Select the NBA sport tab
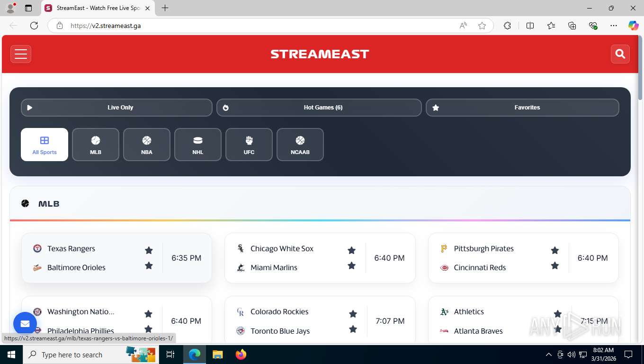The height and width of the screenshot is (364, 644). point(147,145)
